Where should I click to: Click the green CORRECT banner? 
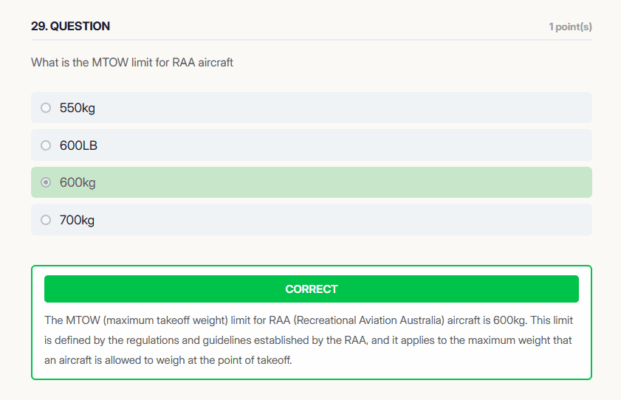(x=311, y=289)
